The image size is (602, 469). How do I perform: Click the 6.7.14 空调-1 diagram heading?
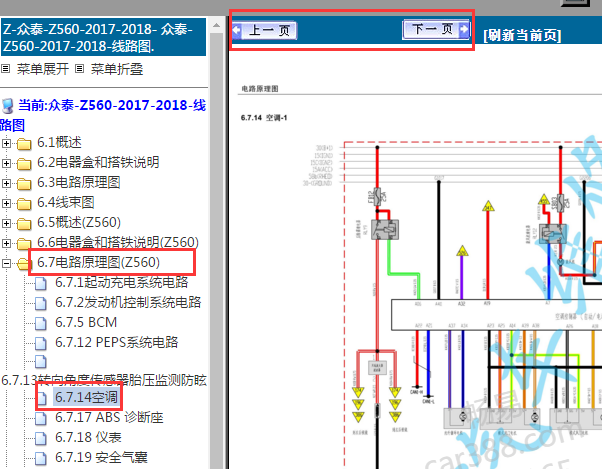[x=264, y=117]
